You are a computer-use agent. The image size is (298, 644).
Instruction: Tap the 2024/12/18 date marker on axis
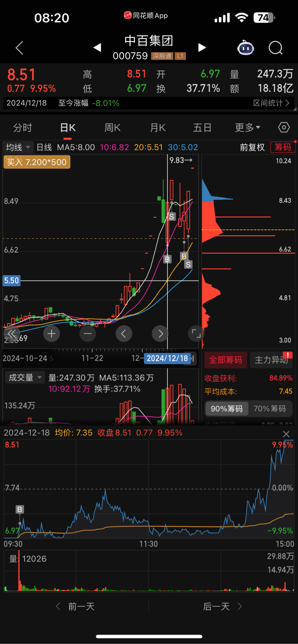click(167, 358)
